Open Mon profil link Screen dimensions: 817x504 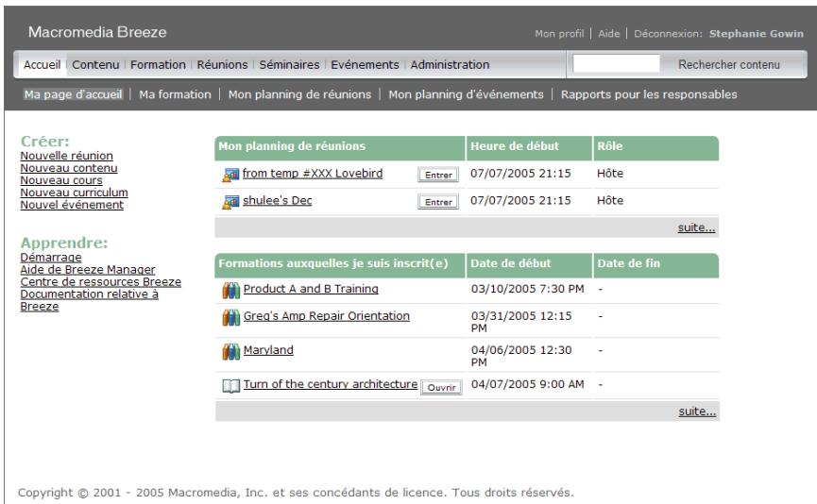559,33
